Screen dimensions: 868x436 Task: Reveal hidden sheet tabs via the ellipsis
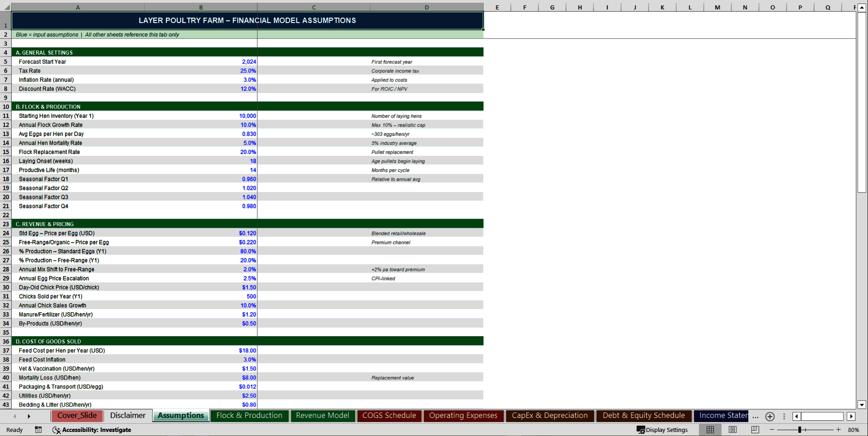click(x=755, y=417)
